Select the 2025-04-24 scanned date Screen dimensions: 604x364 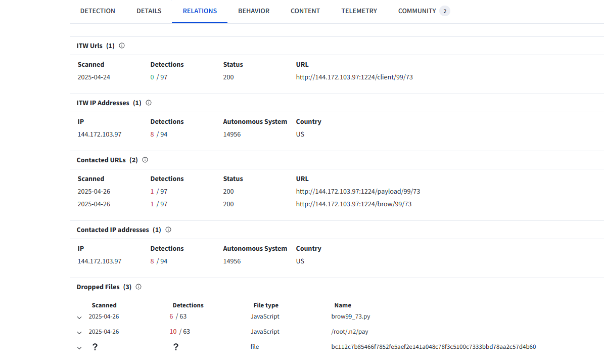click(x=94, y=77)
